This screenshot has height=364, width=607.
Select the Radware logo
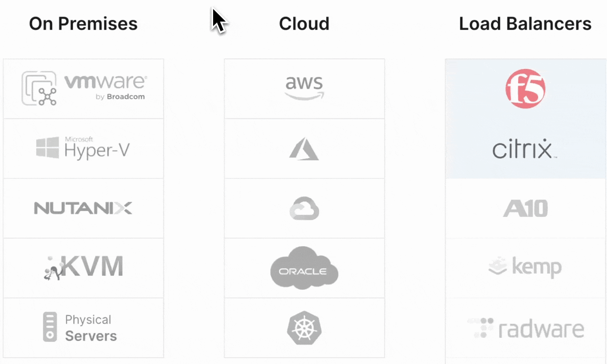click(x=526, y=328)
